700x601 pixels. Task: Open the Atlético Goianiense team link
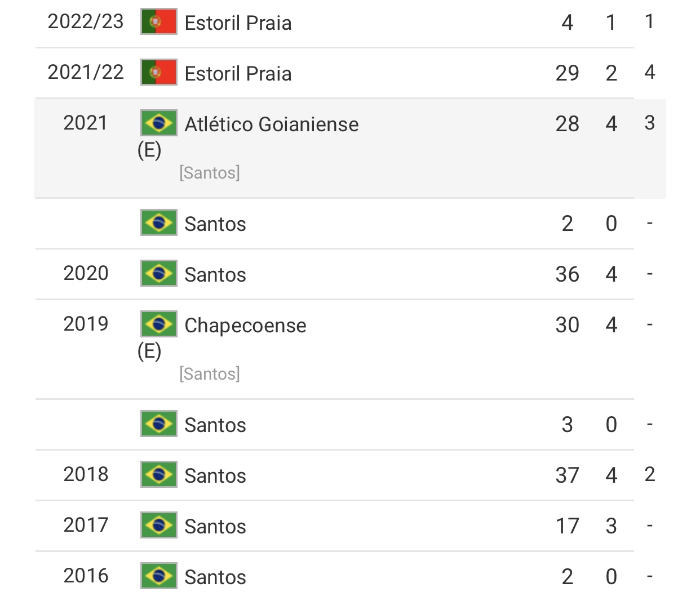coord(271,124)
